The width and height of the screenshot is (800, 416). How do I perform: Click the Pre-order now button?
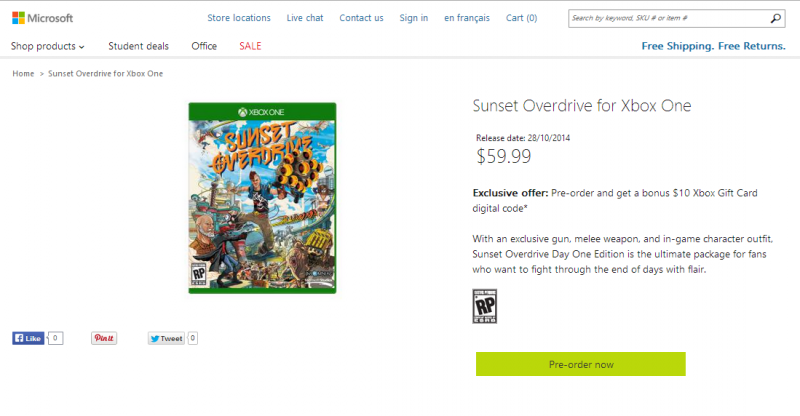[x=581, y=364]
